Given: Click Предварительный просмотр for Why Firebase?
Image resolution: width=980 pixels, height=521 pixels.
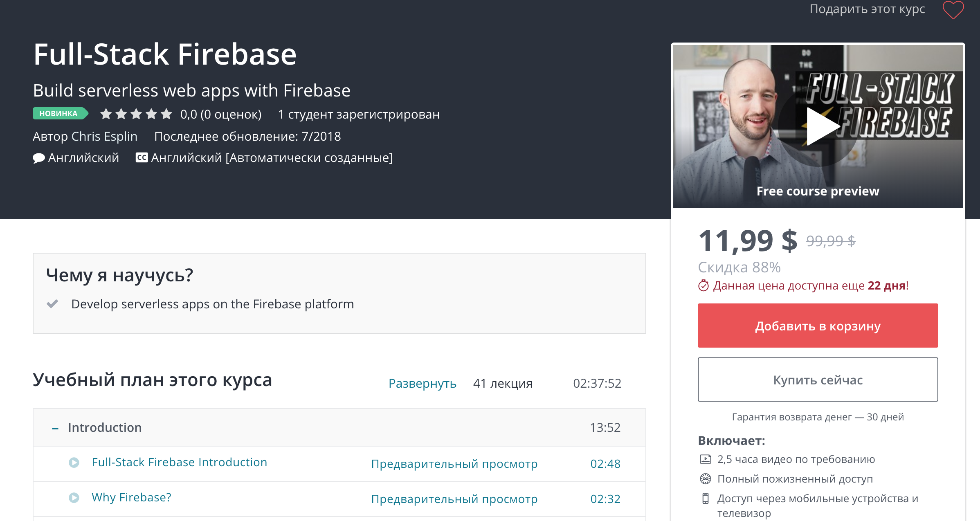Looking at the screenshot, I should pyautogui.click(x=454, y=499).
